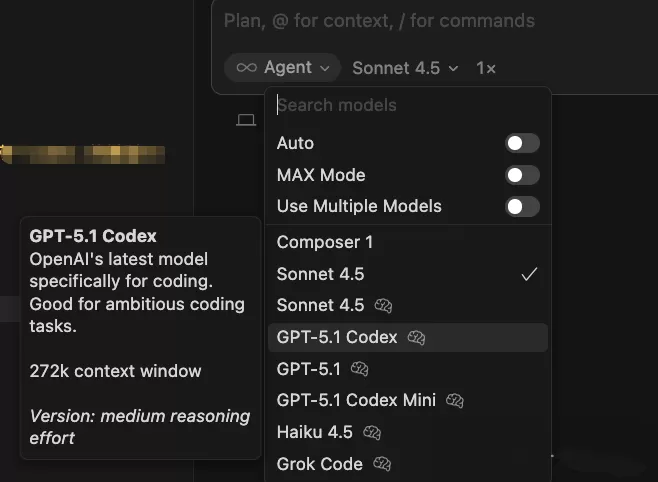Enable the Auto model toggle
The height and width of the screenshot is (482, 658).
click(x=522, y=143)
